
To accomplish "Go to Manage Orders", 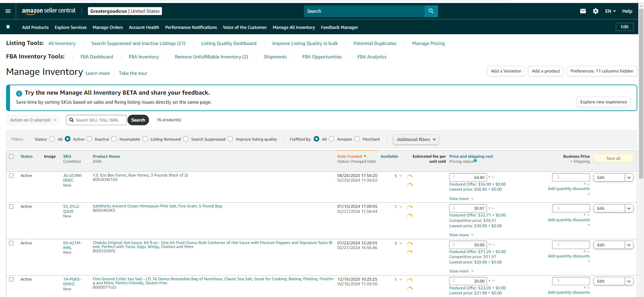I will (x=108, y=27).
